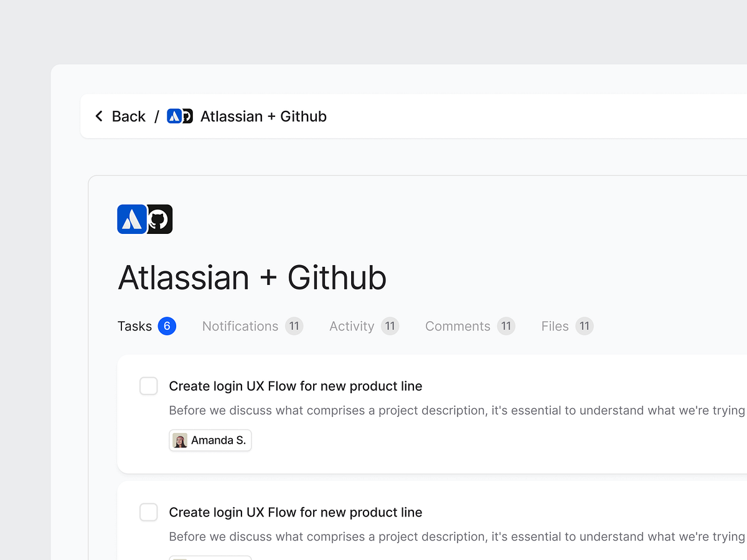Open the Activity tab
This screenshot has height=560, width=747.
coord(352,325)
